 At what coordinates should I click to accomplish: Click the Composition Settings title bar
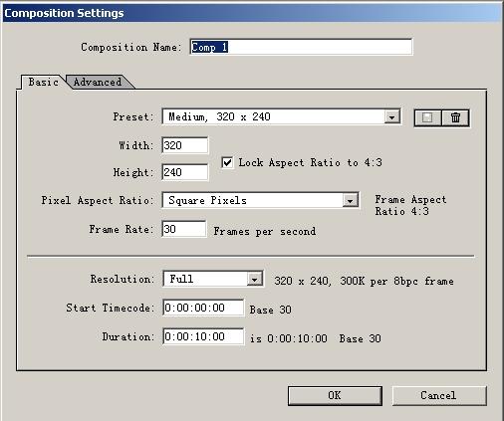pyautogui.click(x=252, y=13)
